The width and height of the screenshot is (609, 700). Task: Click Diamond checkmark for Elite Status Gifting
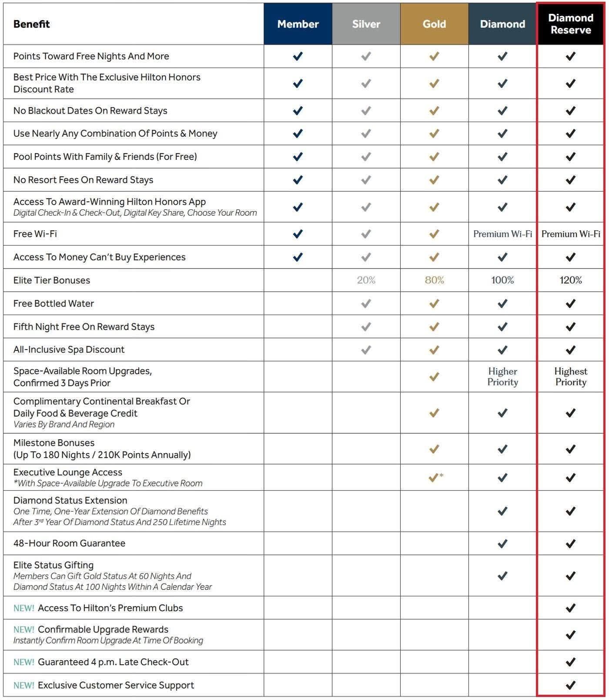502,576
